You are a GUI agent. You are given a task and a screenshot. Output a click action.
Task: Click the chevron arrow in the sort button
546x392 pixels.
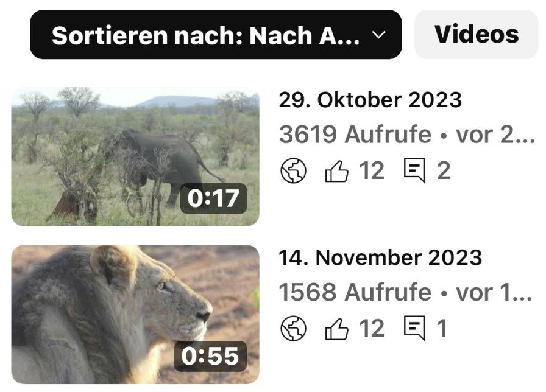[379, 35]
